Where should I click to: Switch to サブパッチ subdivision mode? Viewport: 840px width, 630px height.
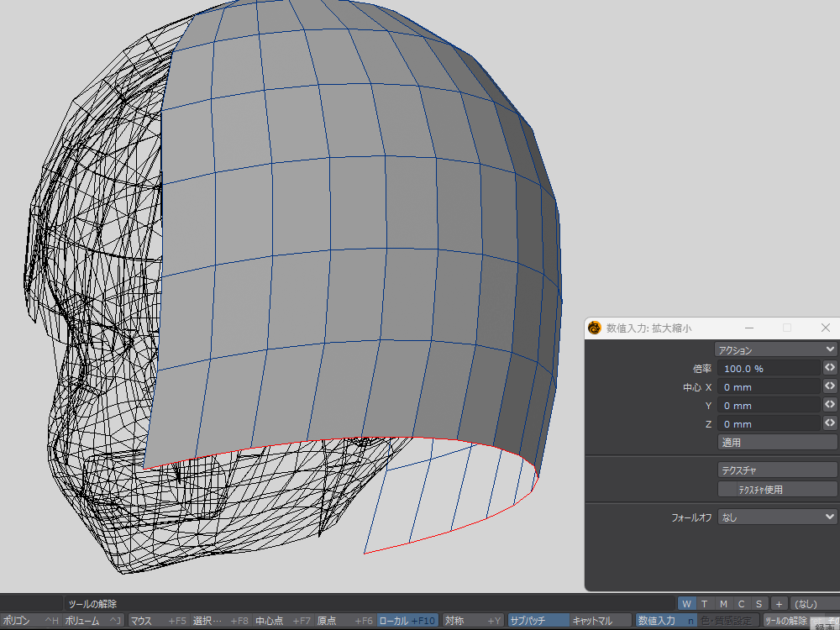click(x=538, y=621)
